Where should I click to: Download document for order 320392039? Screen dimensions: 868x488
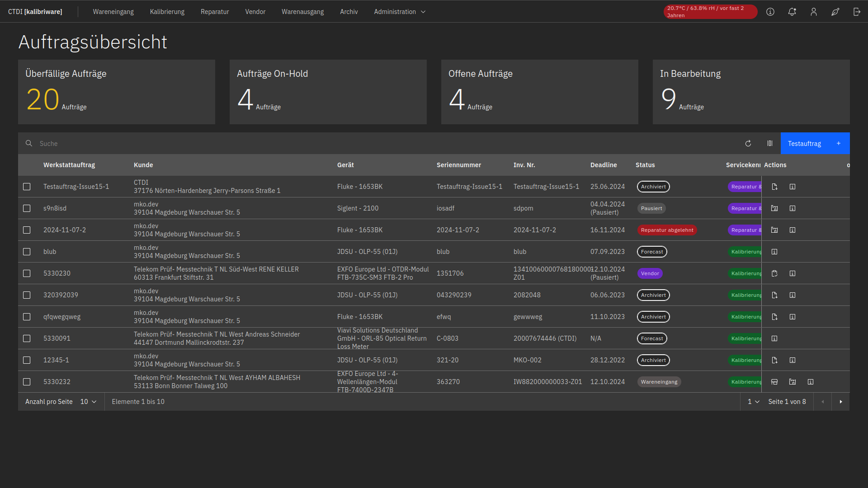pyautogui.click(x=774, y=295)
